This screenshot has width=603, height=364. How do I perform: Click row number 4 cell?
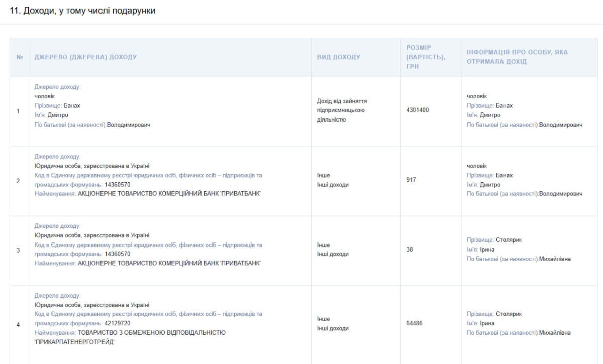click(x=20, y=324)
